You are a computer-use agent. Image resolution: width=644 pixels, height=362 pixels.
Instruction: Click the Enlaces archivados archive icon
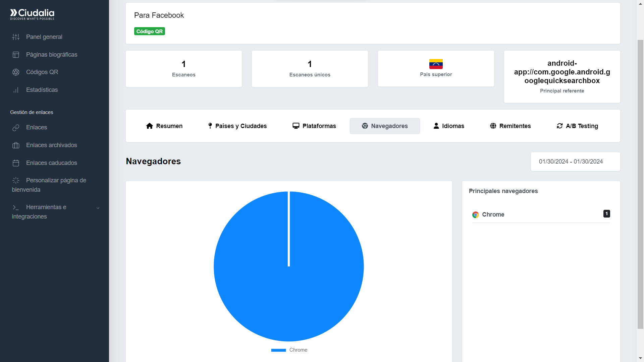point(16,145)
